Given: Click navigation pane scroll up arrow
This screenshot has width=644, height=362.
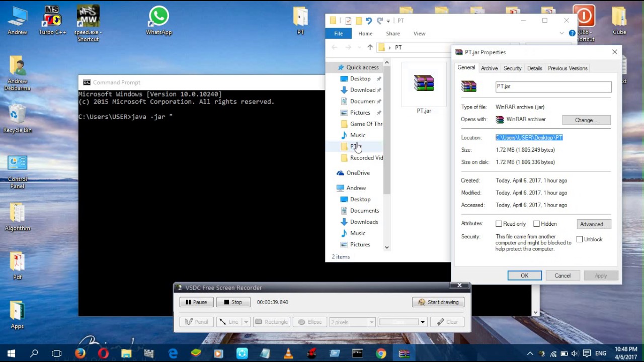Looking at the screenshot, I should (x=387, y=63).
